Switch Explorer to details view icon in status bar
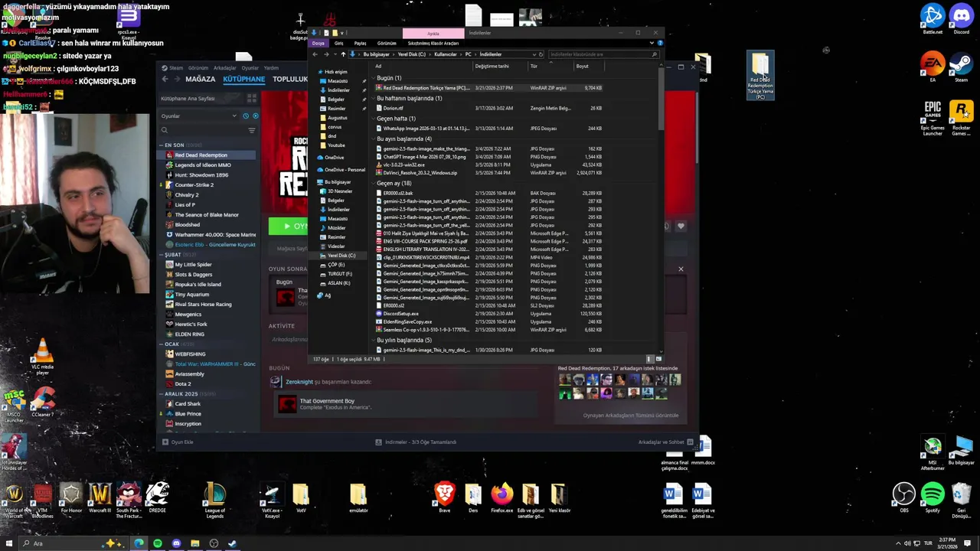The height and width of the screenshot is (551, 980). (650, 359)
